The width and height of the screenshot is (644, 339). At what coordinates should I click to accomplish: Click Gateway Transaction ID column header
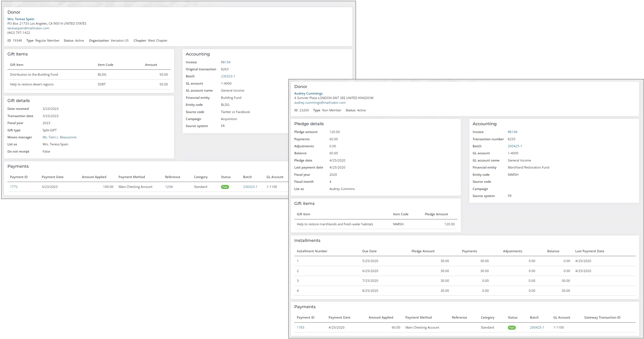(602, 318)
